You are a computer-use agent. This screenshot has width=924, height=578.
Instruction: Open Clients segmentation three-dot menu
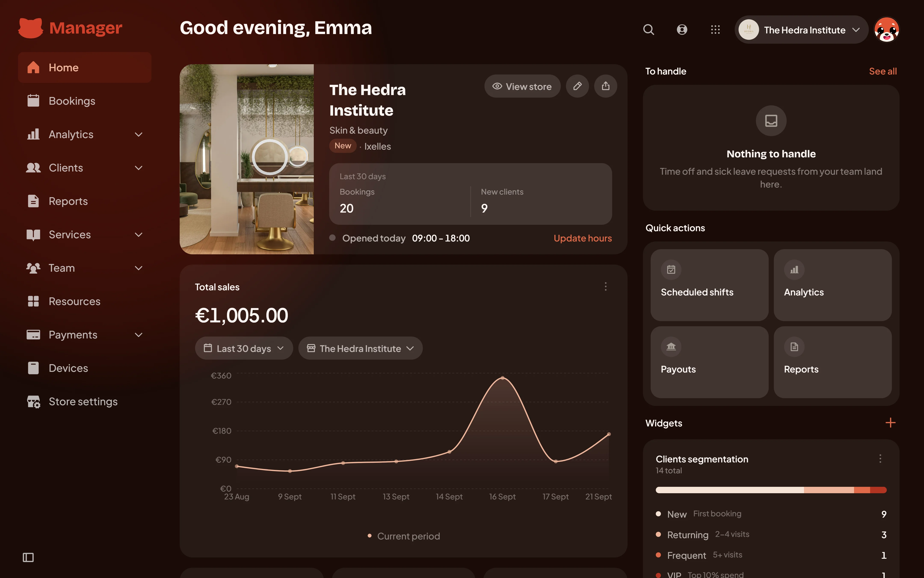click(880, 458)
